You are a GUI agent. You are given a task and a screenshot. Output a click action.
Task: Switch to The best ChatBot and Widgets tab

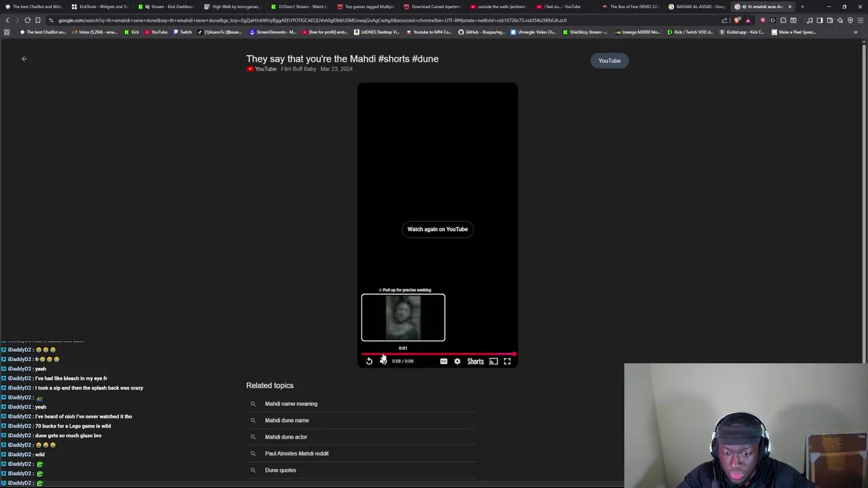click(x=34, y=7)
